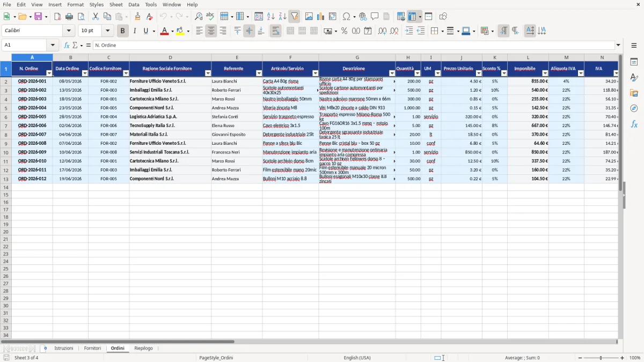Toggle center vertically alignment

[x=249, y=31]
